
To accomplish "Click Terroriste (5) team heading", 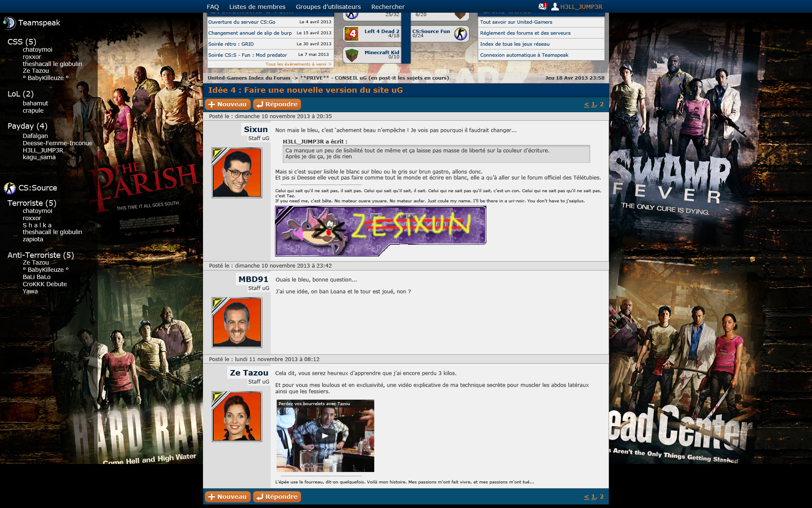I will pyautogui.click(x=32, y=203).
